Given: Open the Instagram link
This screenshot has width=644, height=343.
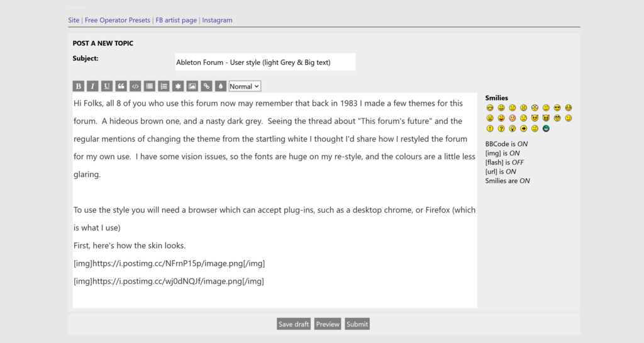Looking at the screenshot, I should pyautogui.click(x=217, y=20).
